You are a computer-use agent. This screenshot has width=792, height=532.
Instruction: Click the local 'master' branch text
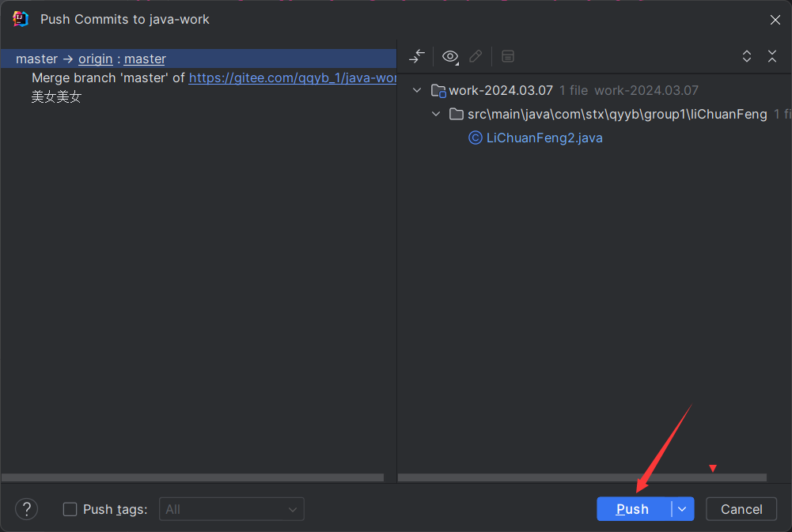[37, 59]
